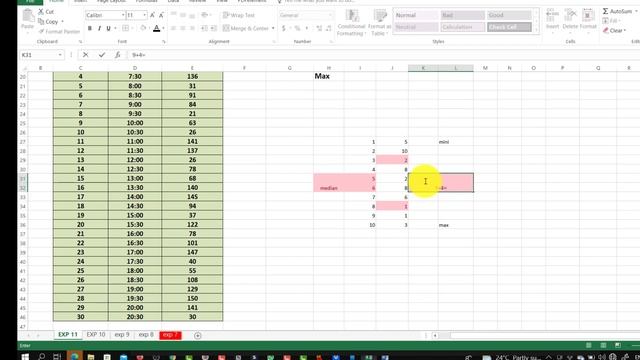Screen dimensions: 640x360
Task: Increase indent in Alignment group
Action: point(213,28)
